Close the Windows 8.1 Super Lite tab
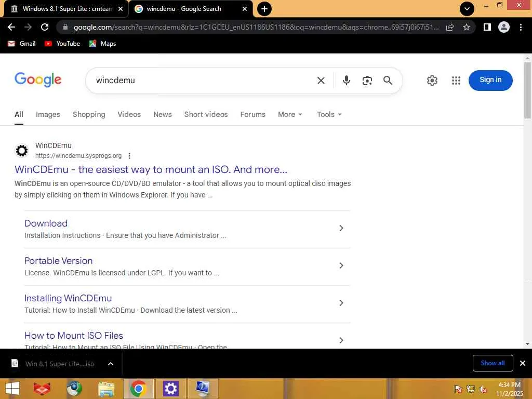 [121, 9]
